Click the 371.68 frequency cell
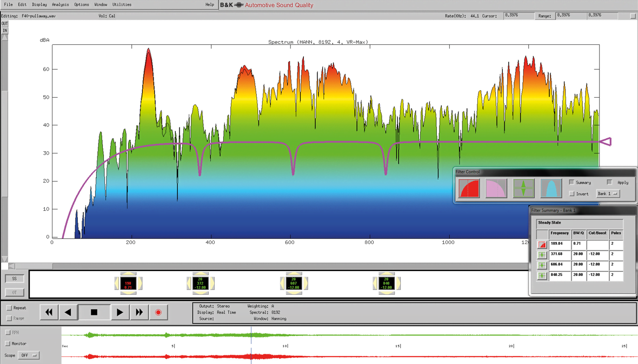The image size is (638, 364). [560, 254]
